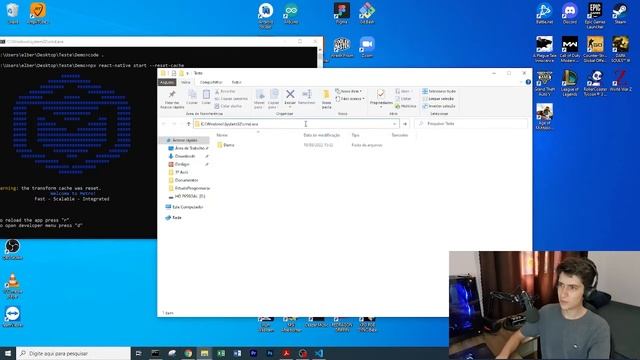Viewport: 640px width, 360px height.
Task: Open the Windows Start button
Action: tap(8, 353)
